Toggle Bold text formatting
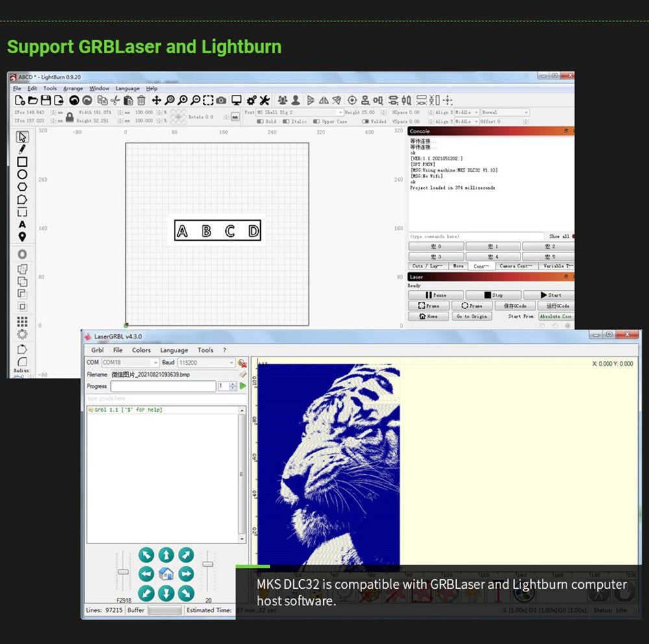This screenshot has width=649, height=644. pos(261,121)
